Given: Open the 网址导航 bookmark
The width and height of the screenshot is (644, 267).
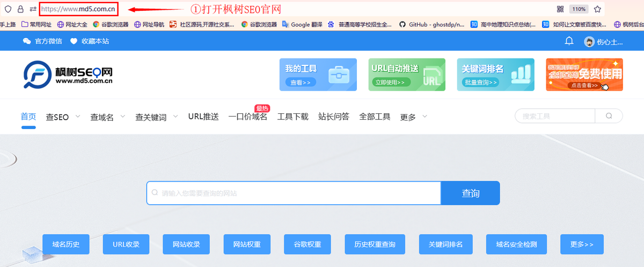Looking at the screenshot, I should [x=149, y=24].
